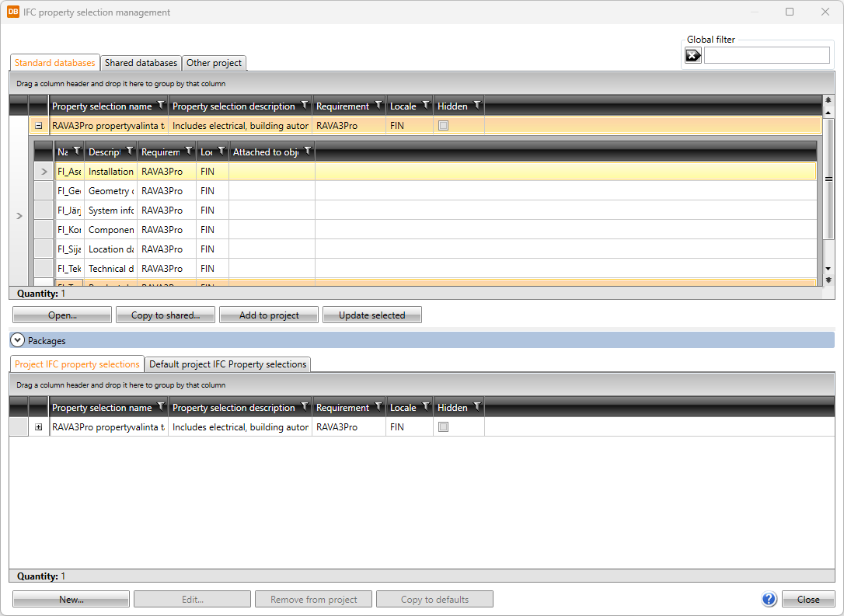Select RAVA3Pro propertyvalinta name in standard databases
844x616 pixels.
(109, 126)
